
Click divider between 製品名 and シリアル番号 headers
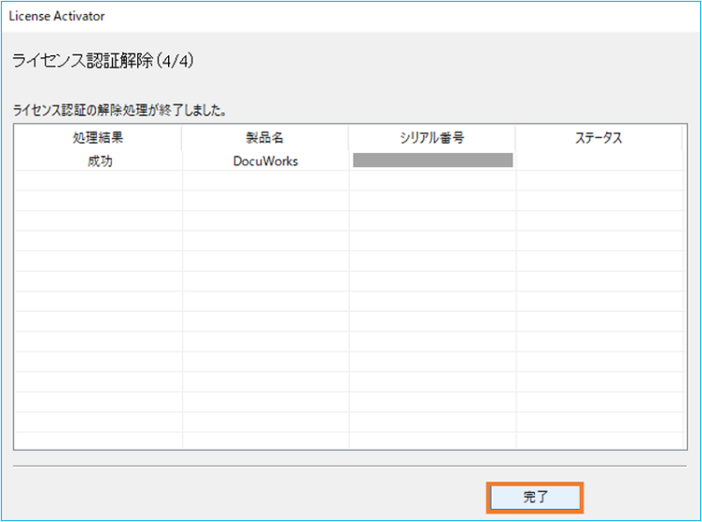pyautogui.click(x=349, y=138)
